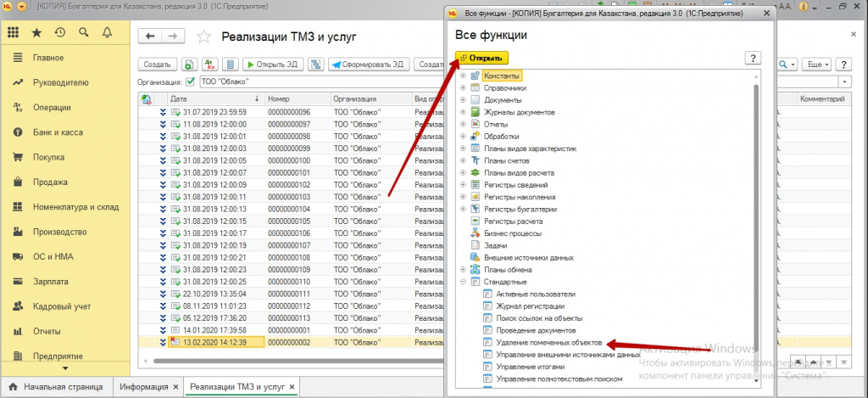Open the ОС и НМА section
Screen dimensions: 868x398
[x=65, y=256]
